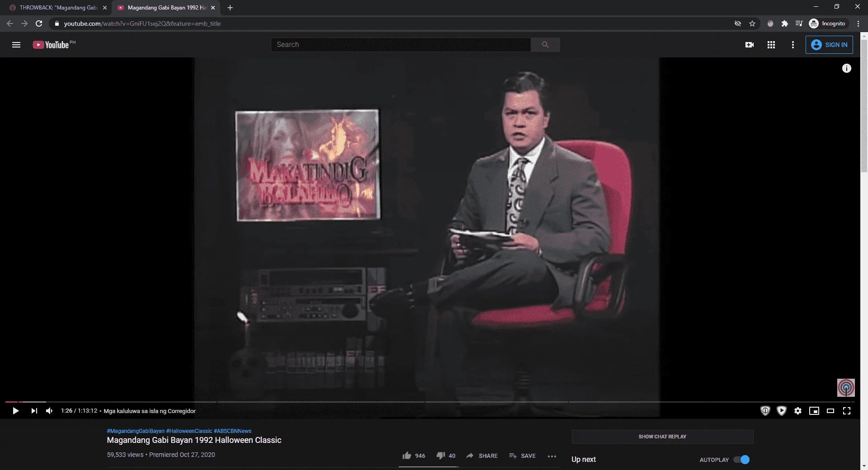Mute the video volume

[49, 411]
